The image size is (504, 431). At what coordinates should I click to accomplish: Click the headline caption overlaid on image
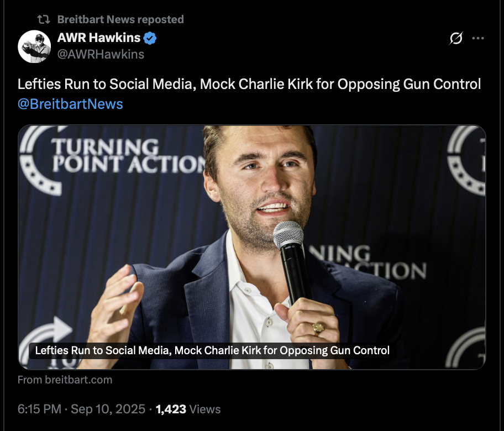(212, 350)
